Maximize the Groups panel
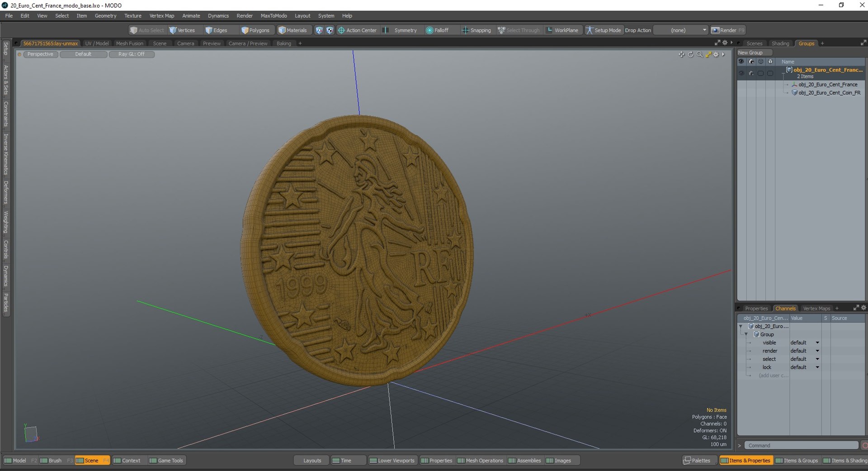This screenshot has height=471, width=868. tap(863, 43)
